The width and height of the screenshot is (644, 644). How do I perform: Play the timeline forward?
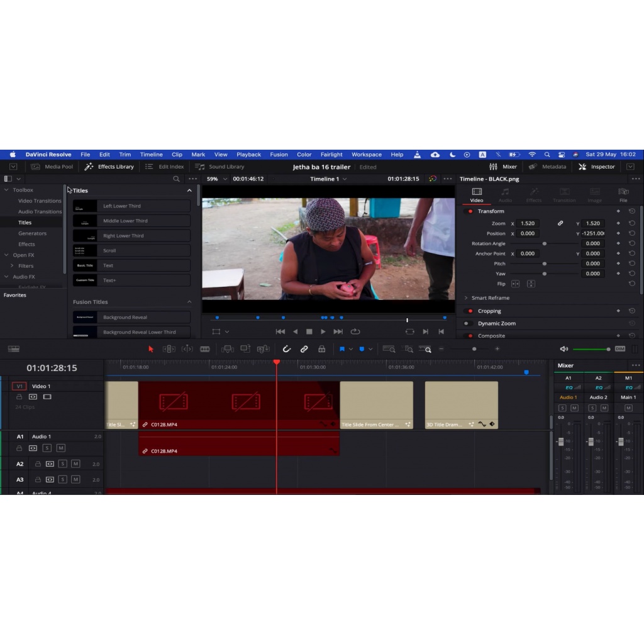(x=323, y=331)
